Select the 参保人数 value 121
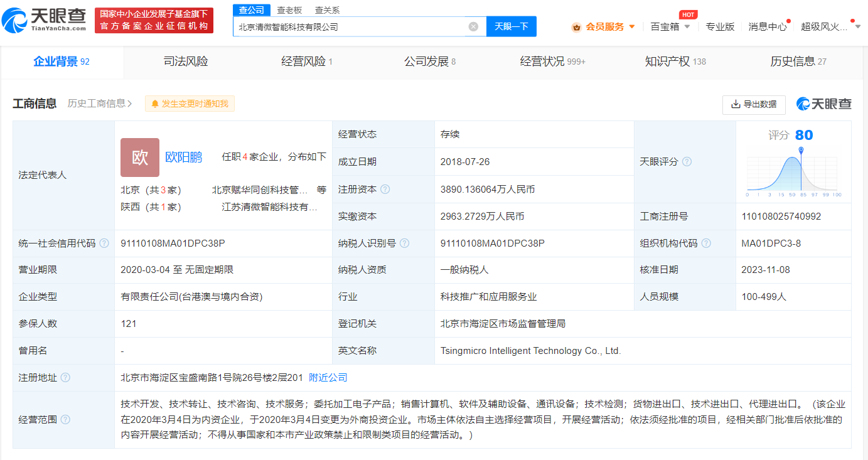868x460 pixels. [129, 324]
